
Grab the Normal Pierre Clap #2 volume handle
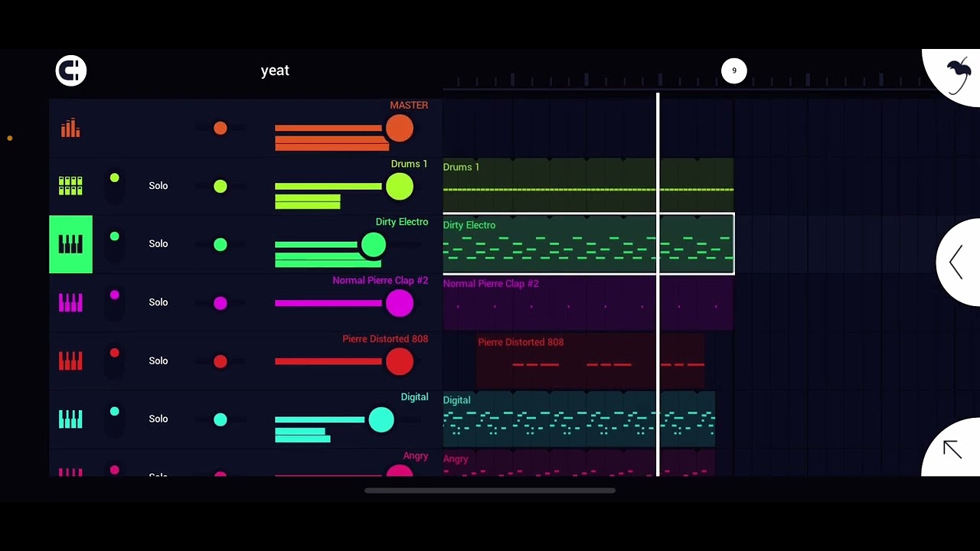point(400,304)
